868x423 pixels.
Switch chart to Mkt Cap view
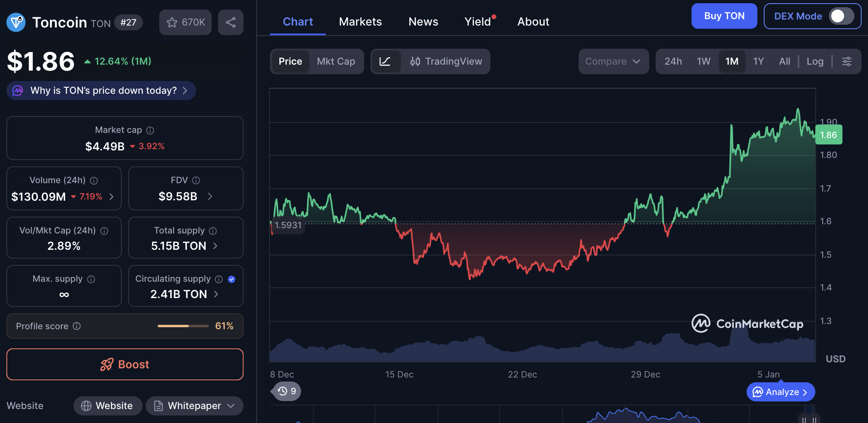click(336, 61)
